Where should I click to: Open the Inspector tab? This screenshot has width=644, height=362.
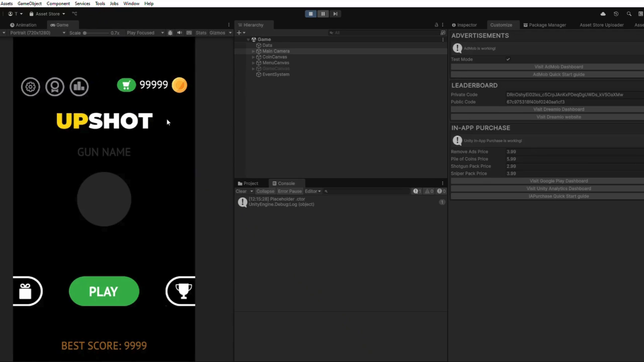pos(464,25)
